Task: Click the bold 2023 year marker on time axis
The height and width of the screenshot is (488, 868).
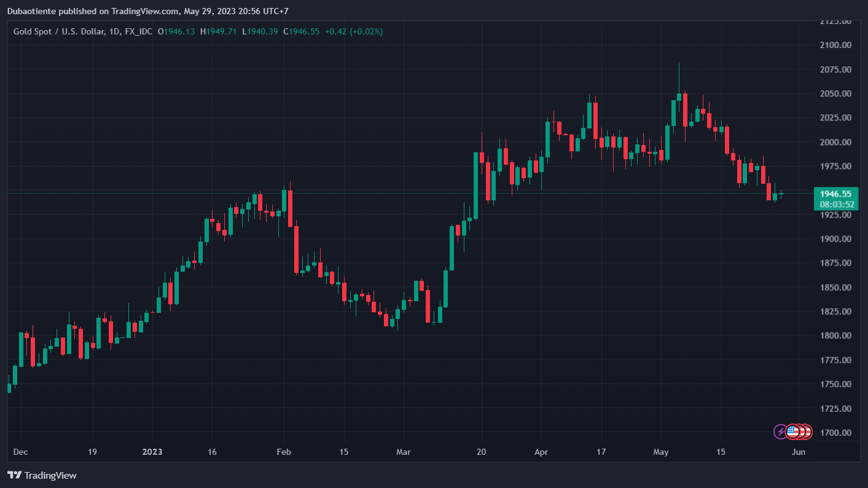Action: point(152,452)
